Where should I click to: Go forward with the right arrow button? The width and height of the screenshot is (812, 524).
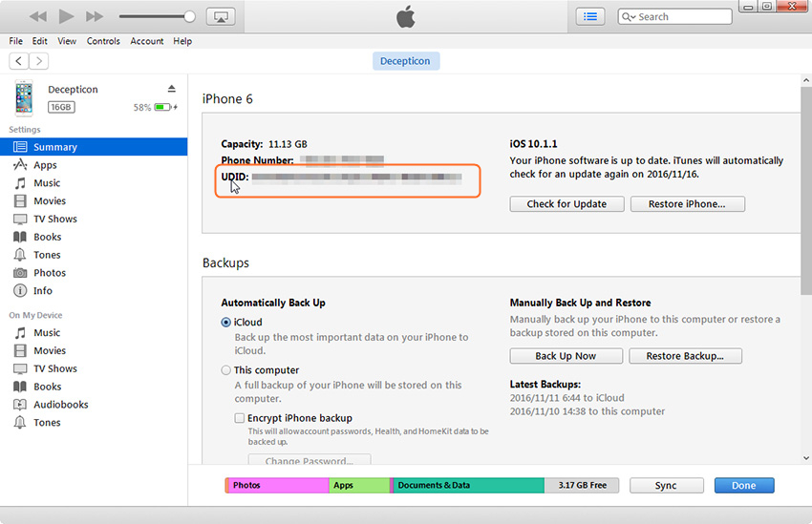pos(39,61)
